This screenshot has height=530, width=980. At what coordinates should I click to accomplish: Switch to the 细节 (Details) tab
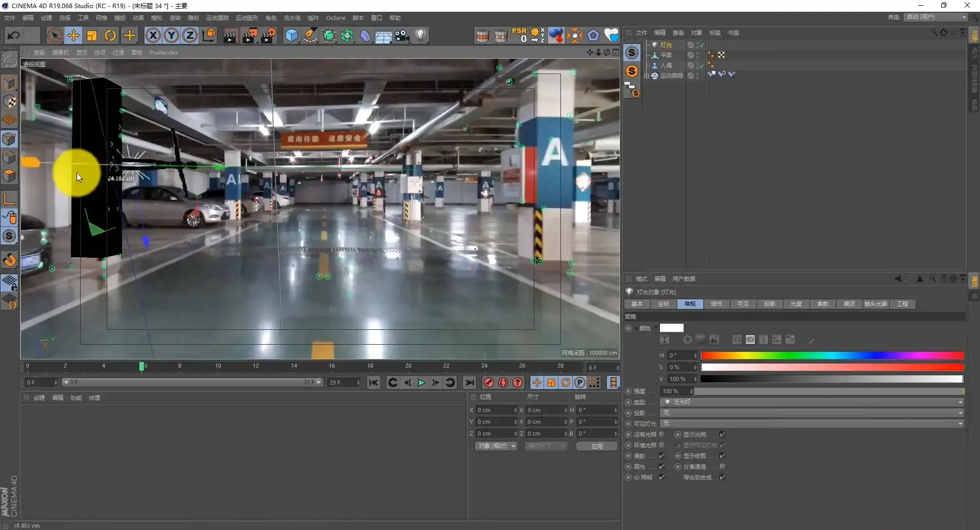[x=716, y=304]
